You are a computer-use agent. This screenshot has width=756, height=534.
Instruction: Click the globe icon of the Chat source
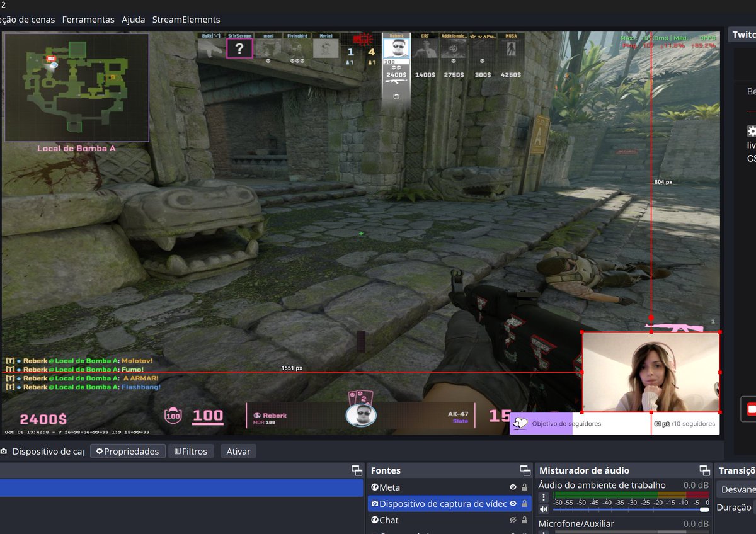click(x=375, y=520)
